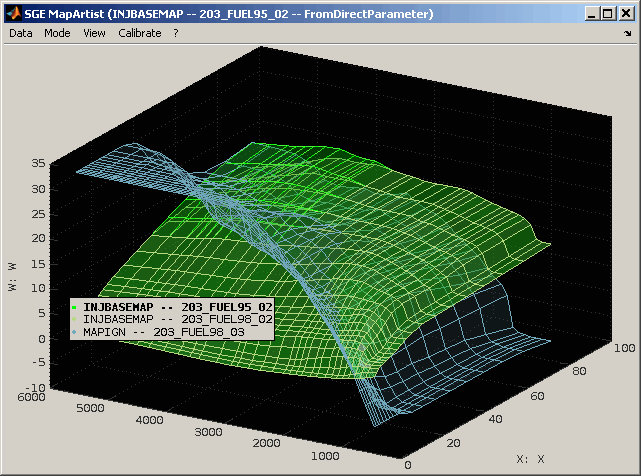Select legend entry INJBASEMAP -- 203_FUEL98_02
This screenshot has width=641, height=476.
tap(178, 319)
